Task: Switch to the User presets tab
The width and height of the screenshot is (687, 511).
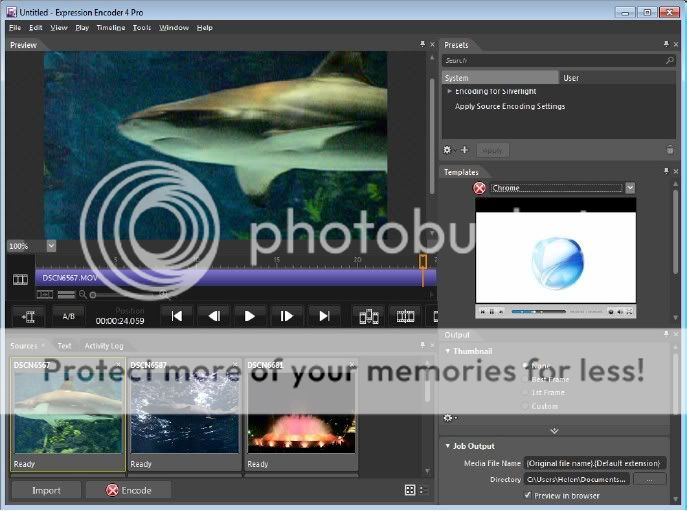Action: (x=571, y=78)
